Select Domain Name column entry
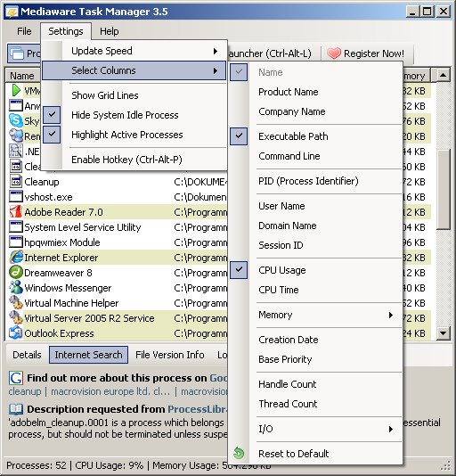The width and height of the screenshot is (456, 476). coord(315,226)
